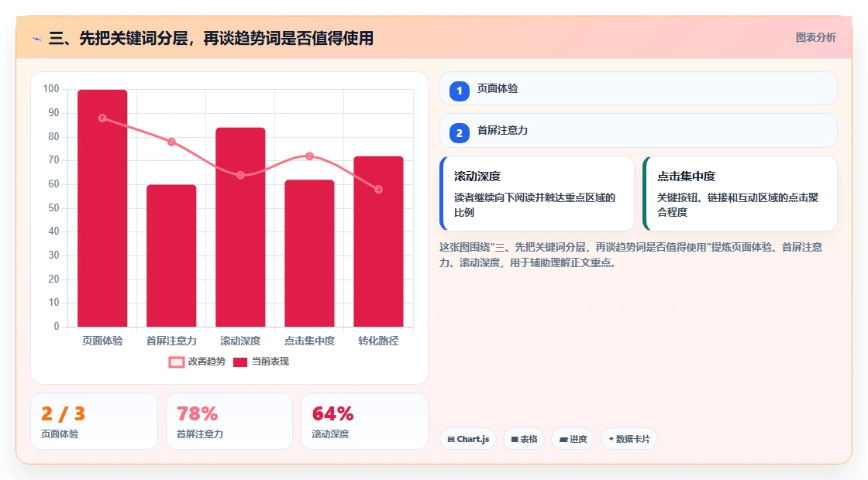The image size is (868, 480).
Task: Click the section title 三、先把关键词分层
Action: tap(211, 38)
